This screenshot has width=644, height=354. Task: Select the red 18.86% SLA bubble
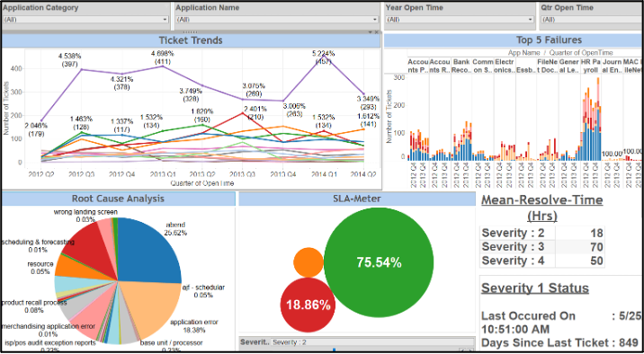click(x=308, y=305)
